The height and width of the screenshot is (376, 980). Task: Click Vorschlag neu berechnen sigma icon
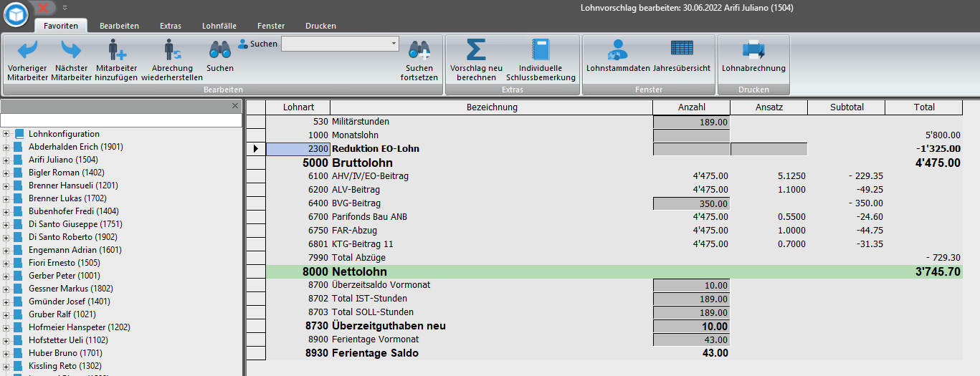pos(476,49)
